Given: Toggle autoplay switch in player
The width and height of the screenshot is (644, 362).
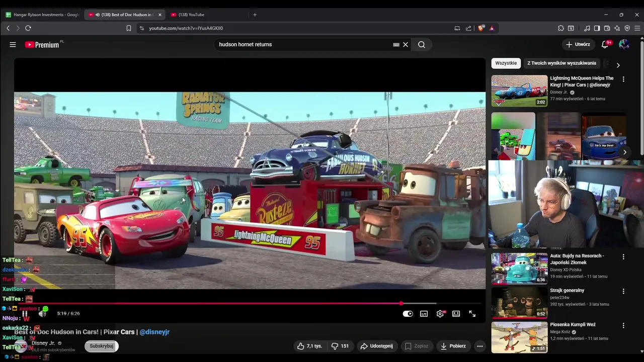Looking at the screenshot, I should tap(408, 314).
